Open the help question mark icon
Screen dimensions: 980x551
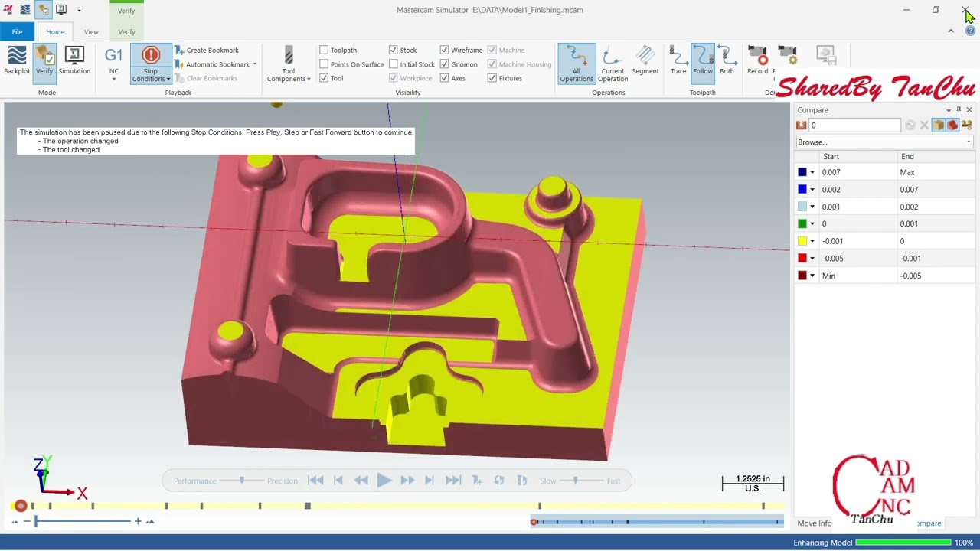click(x=971, y=31)
